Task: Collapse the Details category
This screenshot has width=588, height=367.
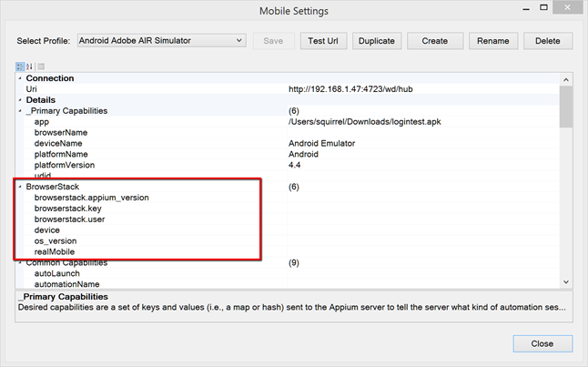Action: point(20,99)
